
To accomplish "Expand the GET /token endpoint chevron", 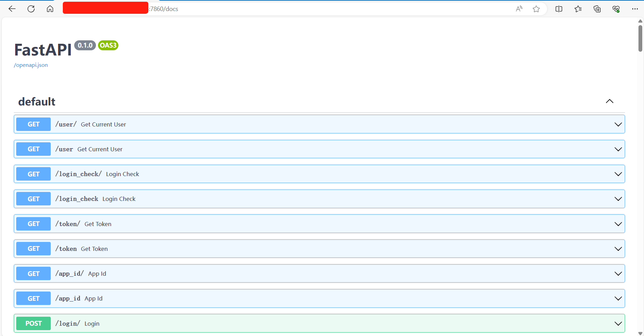I will [x=618, y=249].
